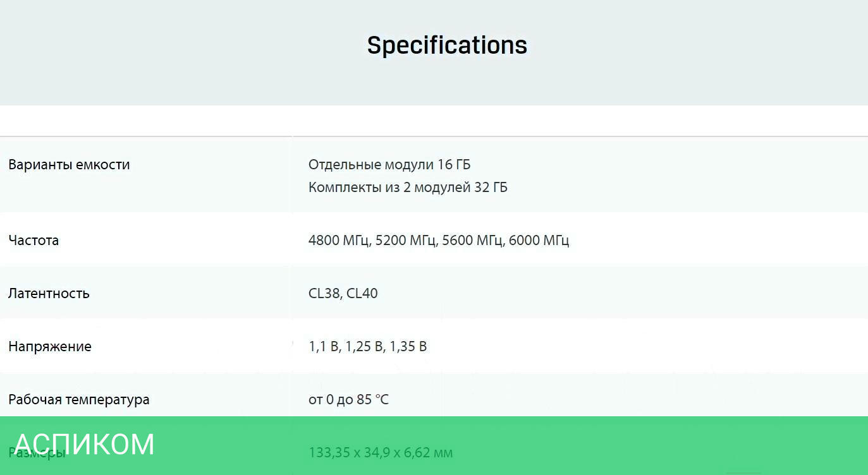Select the Варианты емкости row label
Image resolution: width=868 pixels, height=475 pixels.
tap(69, 165)
